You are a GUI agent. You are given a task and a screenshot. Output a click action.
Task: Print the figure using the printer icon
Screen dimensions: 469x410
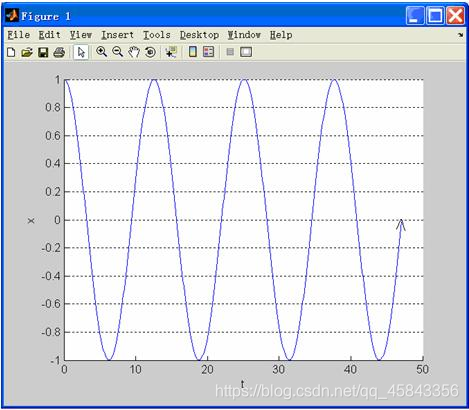click(59, 52)
